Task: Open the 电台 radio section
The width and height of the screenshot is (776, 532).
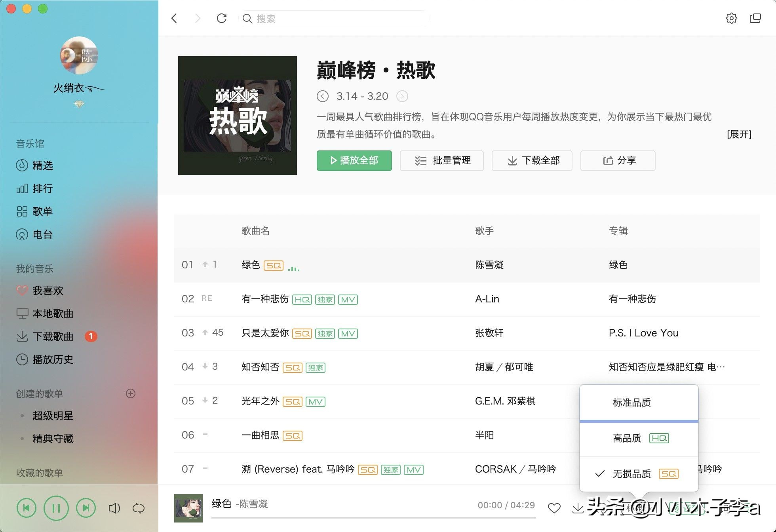Action: 43,234
